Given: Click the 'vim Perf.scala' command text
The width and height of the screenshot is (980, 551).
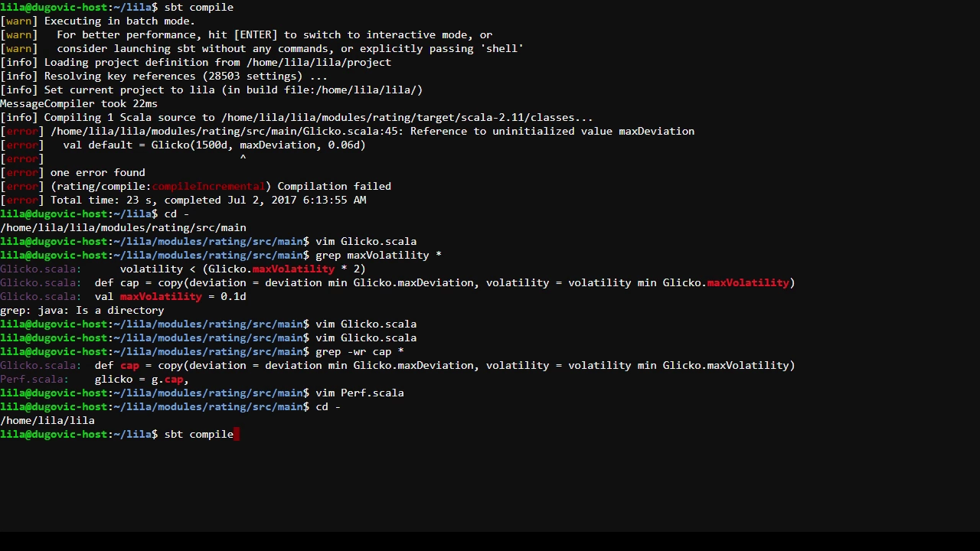Looking at the screenshot, I should pos(360,393).
